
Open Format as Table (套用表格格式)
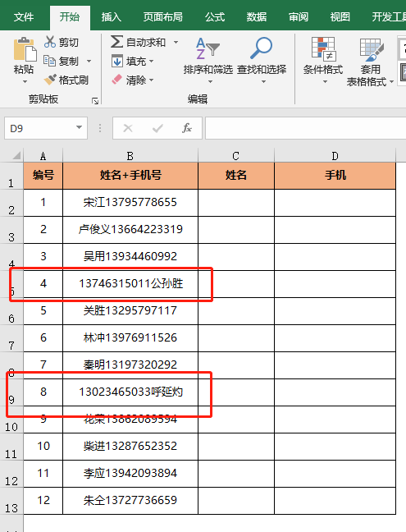pyautogui.click(x=370, y=61)
